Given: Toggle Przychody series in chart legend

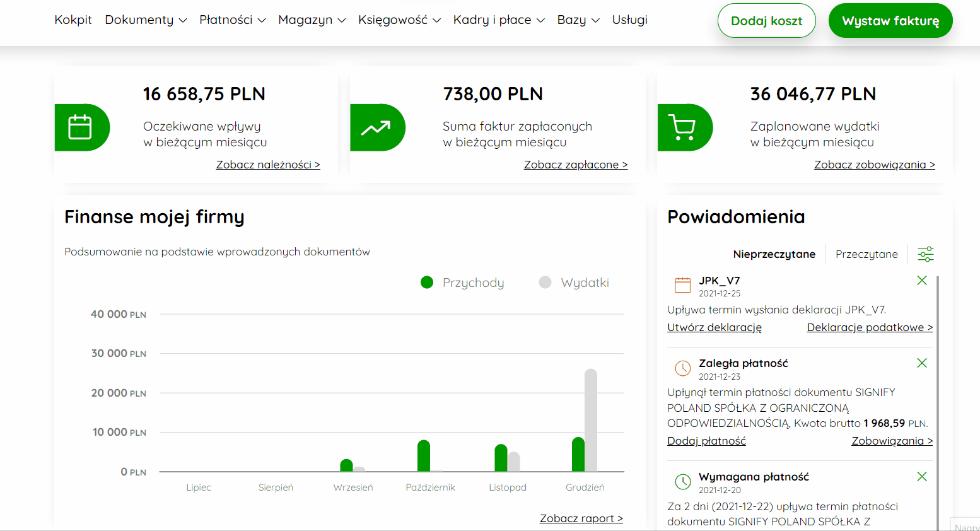Looking at the screenshot, I should 462,283.
